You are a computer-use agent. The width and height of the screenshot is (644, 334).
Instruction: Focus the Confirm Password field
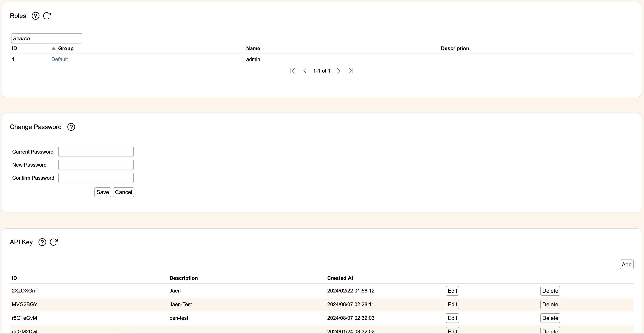pos(96,178)
